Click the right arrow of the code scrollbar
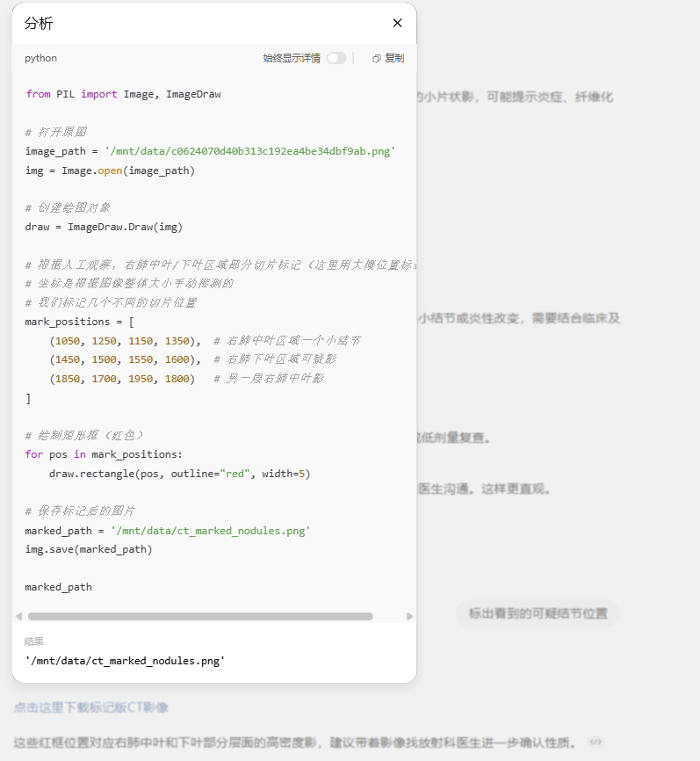The width and height of the screenshot is (700, 761). click(x=409, y=616)
